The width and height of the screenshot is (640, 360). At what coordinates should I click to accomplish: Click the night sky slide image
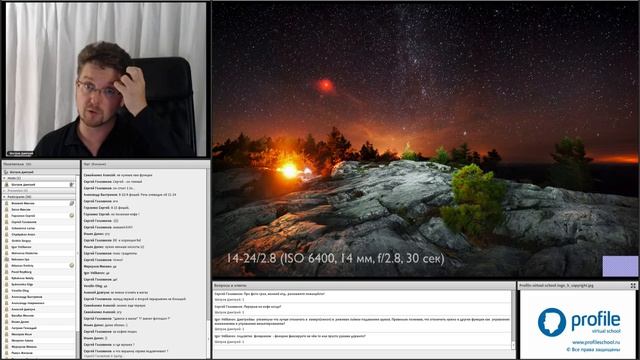click(x=425, y=140)
